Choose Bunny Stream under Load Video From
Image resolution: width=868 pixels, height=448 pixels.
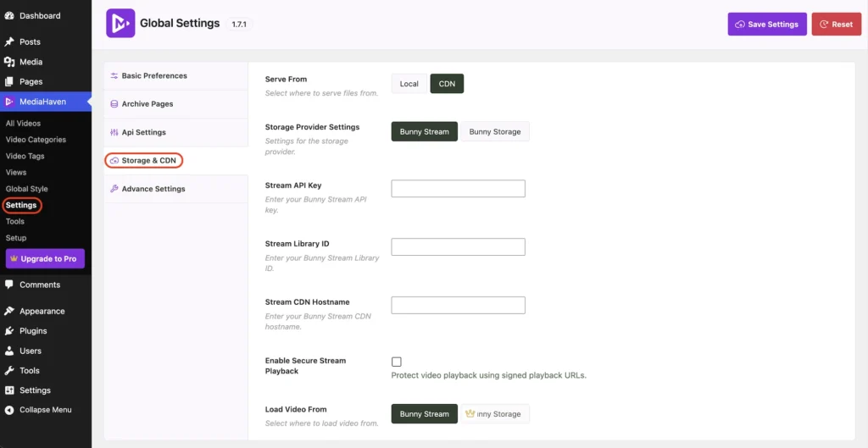pos(425,414)
